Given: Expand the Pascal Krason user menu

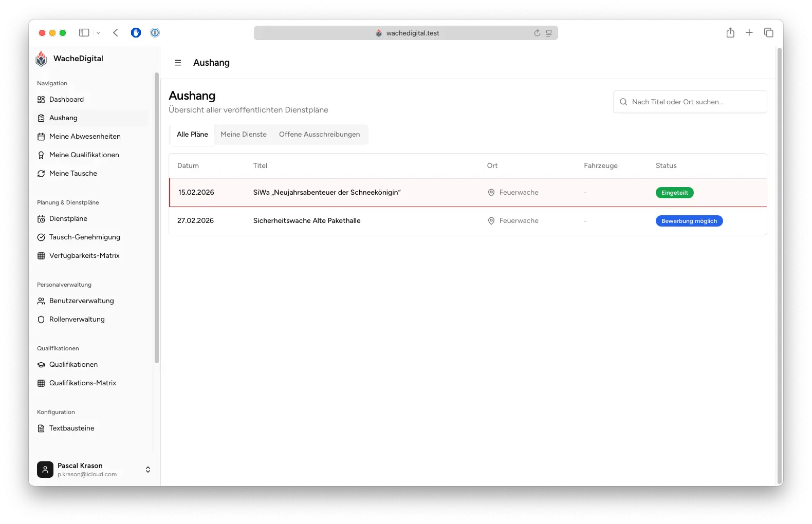Looking at the screenshot, I should tap(147, 470).
